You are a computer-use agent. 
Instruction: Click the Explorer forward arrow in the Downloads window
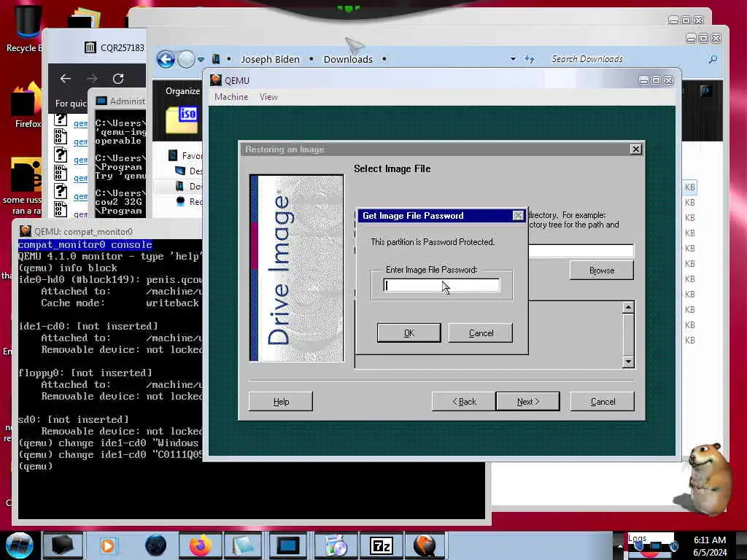186,60
